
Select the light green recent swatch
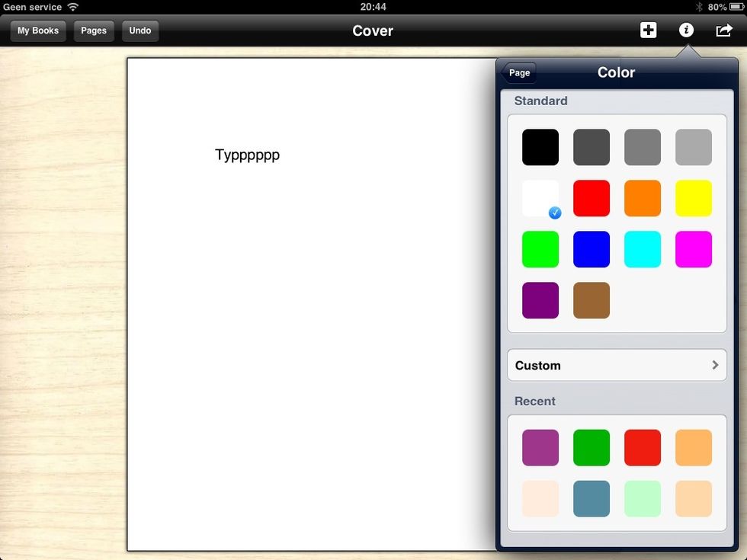643,499
